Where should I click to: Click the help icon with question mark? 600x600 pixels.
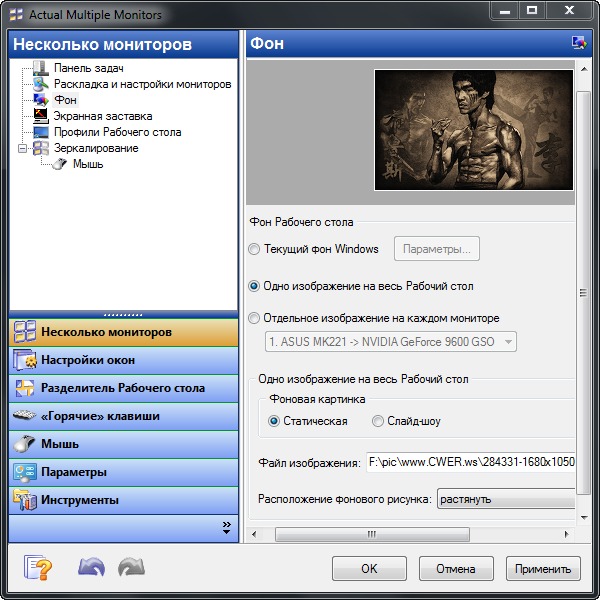click(38, 568)
